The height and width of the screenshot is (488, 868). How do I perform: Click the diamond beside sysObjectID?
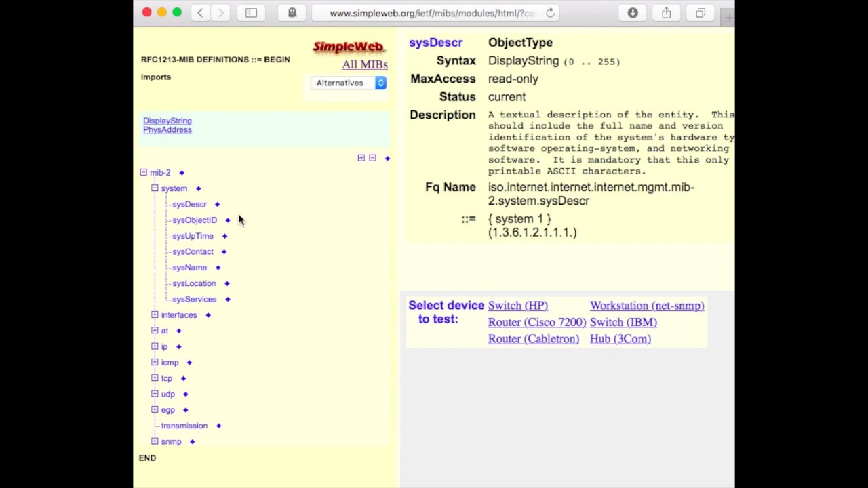click(228, 220)
